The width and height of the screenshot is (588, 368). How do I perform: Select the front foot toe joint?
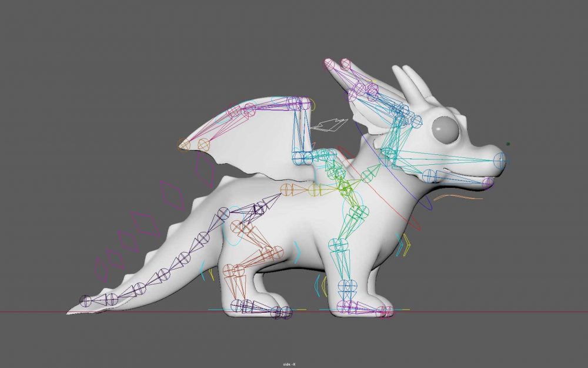click(387, 312)
